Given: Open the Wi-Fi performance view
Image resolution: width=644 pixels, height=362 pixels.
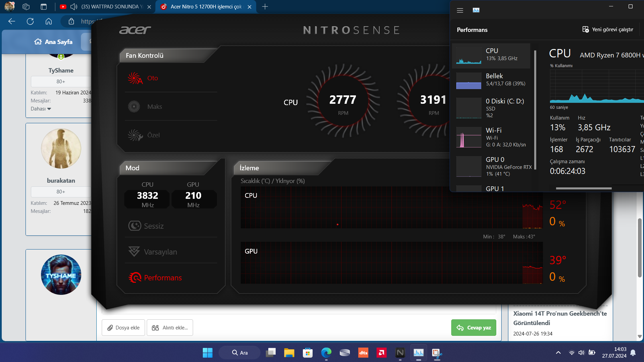Looking at the screenshot, I should (491, 137).
